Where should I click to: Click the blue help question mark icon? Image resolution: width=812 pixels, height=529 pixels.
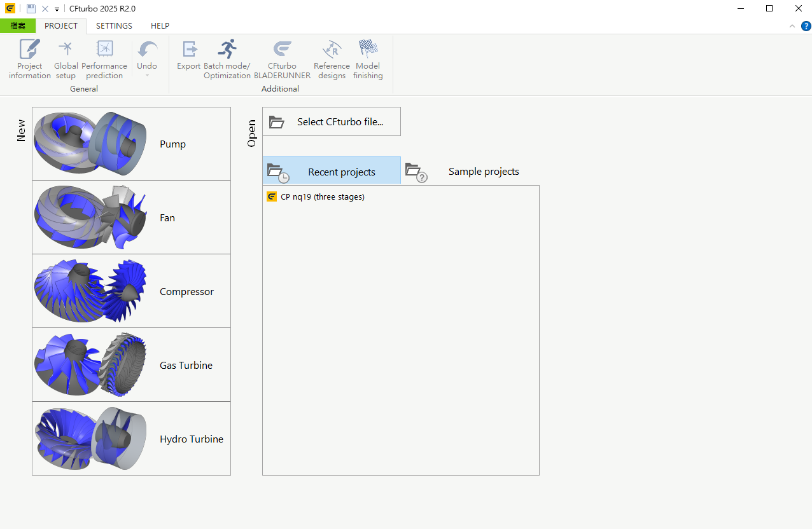tap(806, 26)
